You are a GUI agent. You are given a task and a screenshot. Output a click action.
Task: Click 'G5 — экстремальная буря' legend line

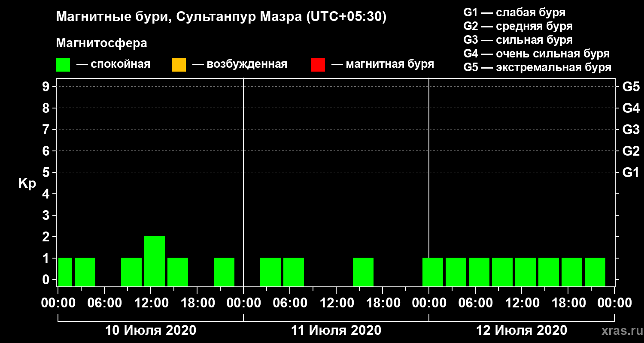pyautogui.click(x=538, y=68)
